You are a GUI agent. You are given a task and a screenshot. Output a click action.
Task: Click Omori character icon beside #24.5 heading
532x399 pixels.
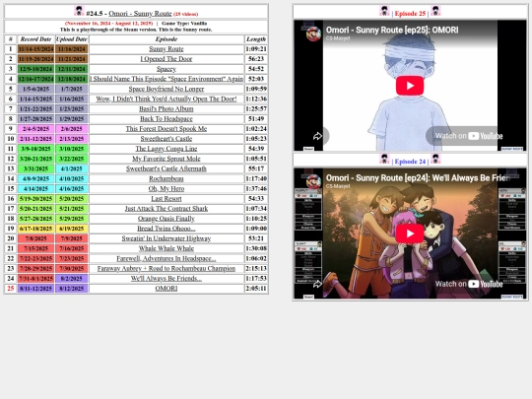click(79, 11)
